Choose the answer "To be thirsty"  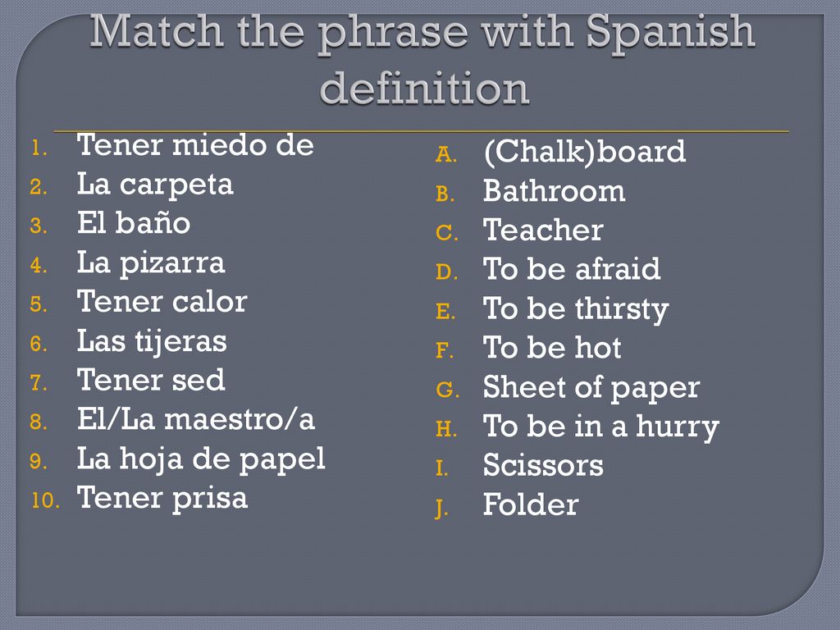[577, 310]
